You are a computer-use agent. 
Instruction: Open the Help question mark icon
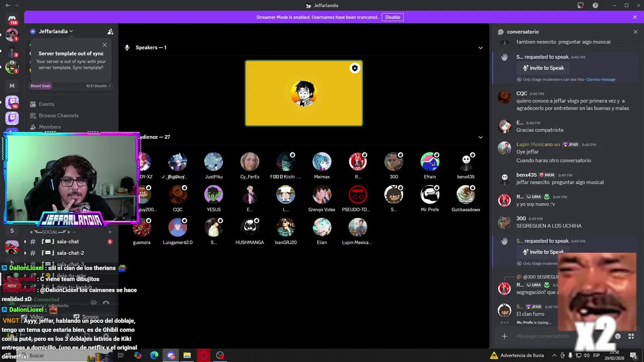595,6
